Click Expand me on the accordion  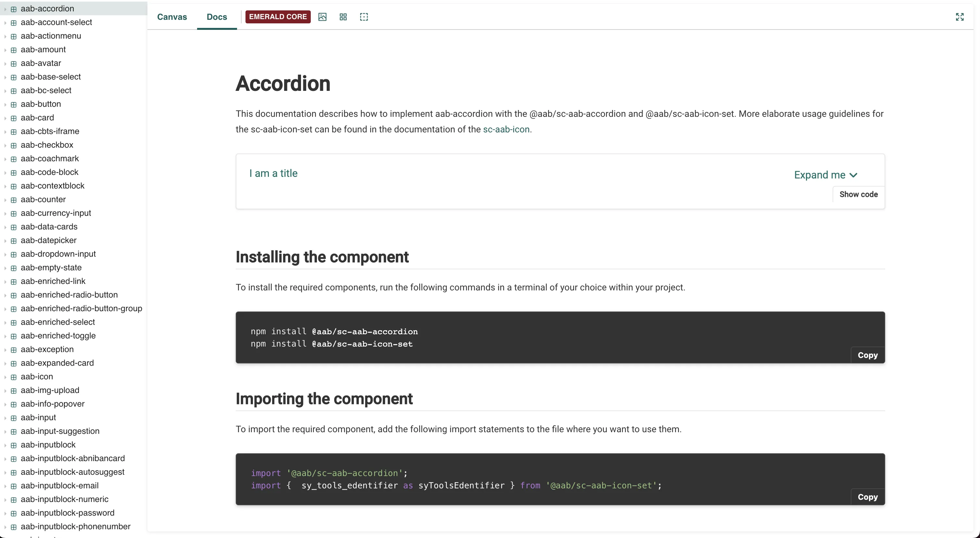click(x=820, y=175)
